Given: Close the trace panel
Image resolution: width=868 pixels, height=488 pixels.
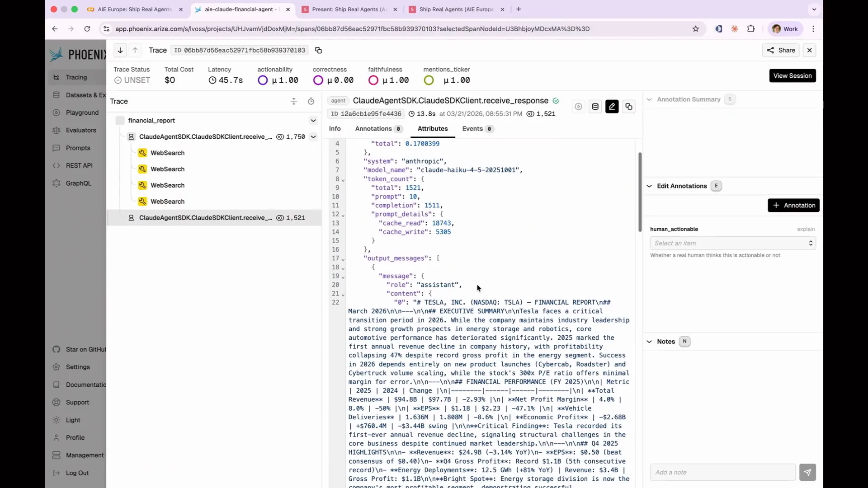Looking at the screenshot, I should coord(810,50).
